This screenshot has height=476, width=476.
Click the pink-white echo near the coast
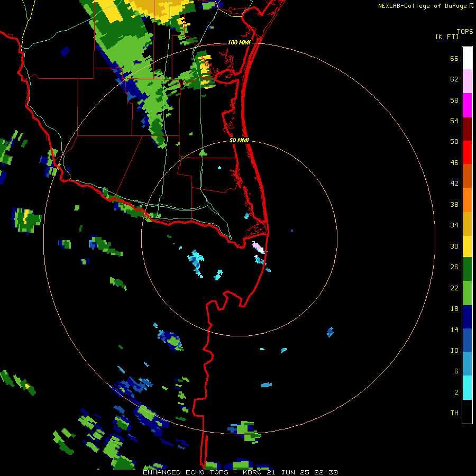pos(258,247)
